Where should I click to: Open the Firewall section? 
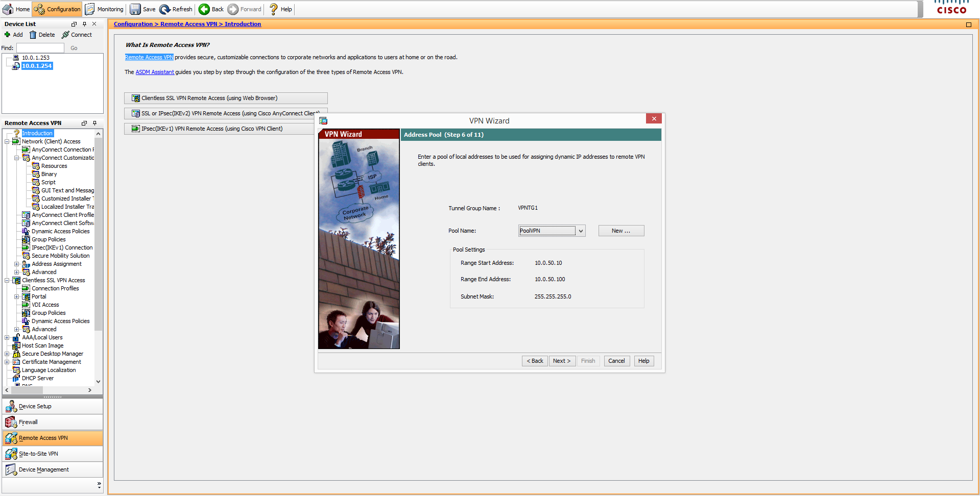pos(53,422)
